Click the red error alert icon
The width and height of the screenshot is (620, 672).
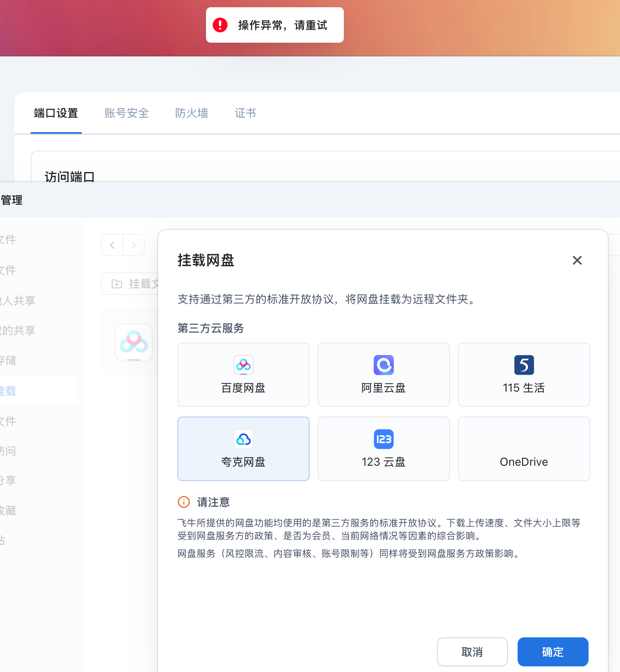pyautogui.click(x=220, y=25)
